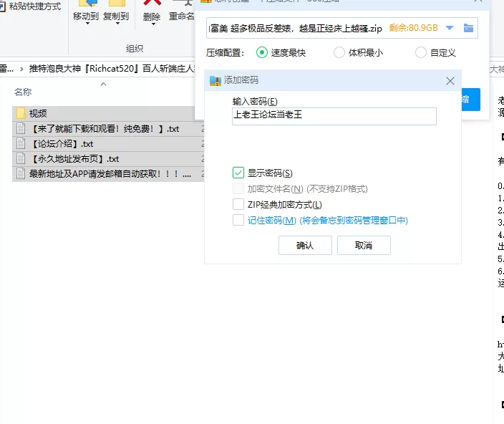
Task: Click the 添加密码 dialog title icon
Action: click(x=215, y=80)
